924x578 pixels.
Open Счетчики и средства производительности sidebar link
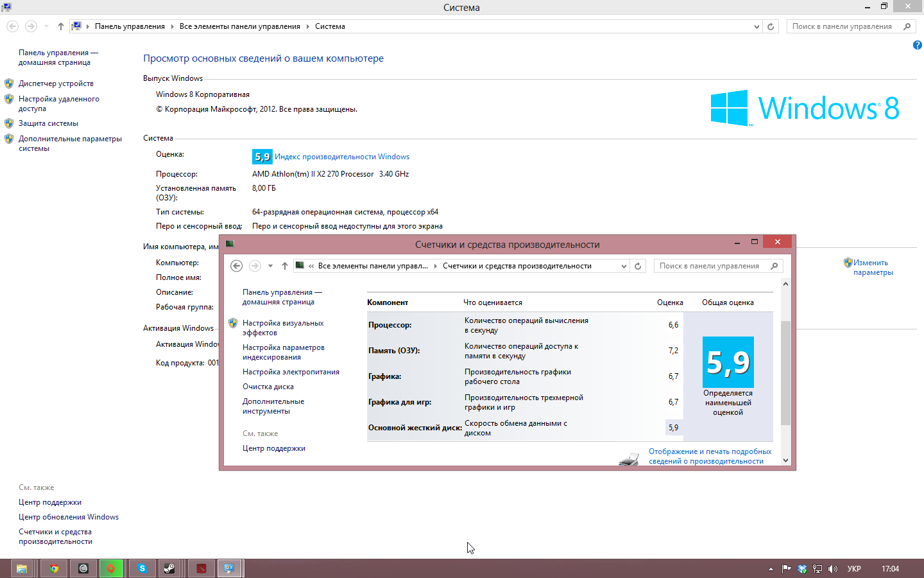tap(55, 536)
